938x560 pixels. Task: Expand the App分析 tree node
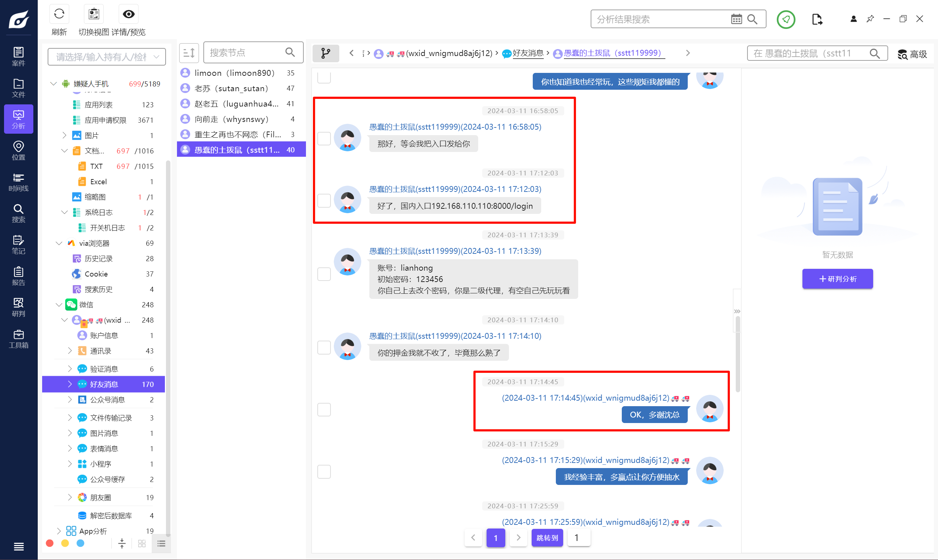(59, 531)
